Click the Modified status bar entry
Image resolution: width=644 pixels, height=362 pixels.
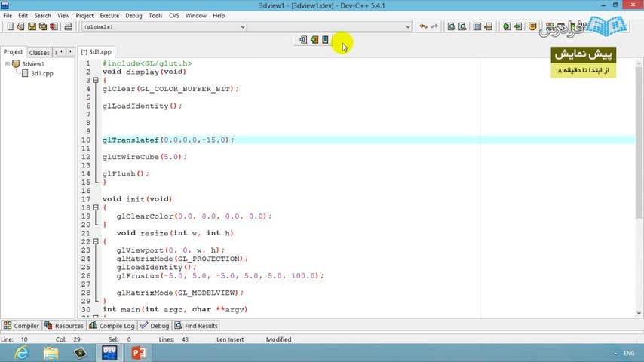278,339
